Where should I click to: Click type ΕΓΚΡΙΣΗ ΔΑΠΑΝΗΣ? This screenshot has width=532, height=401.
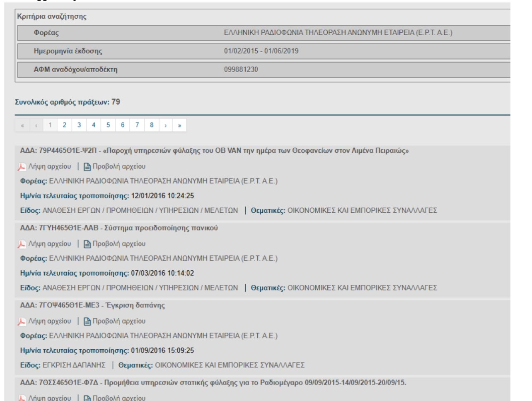(74, 365)
